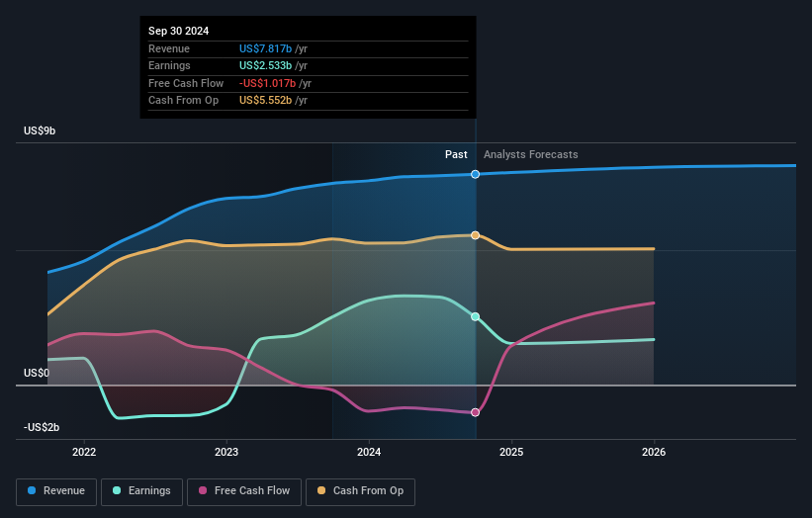Click the US$2.533b earnings value
Viewport: 812px width, 518px height.
[265, 65]
